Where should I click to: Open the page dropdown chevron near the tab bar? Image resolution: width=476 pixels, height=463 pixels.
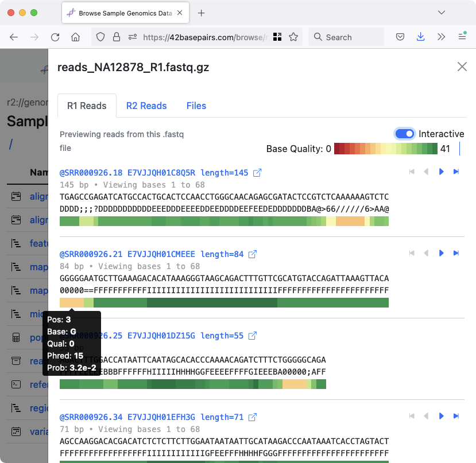[442, 12]
